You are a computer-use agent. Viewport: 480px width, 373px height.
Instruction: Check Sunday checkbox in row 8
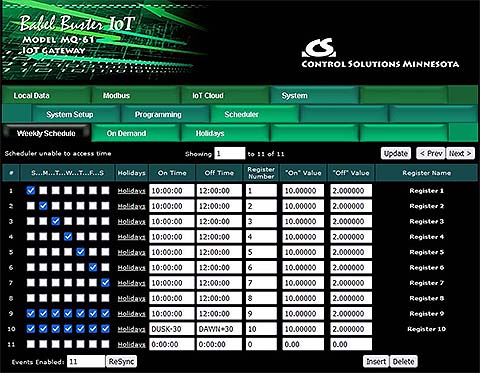31,298
